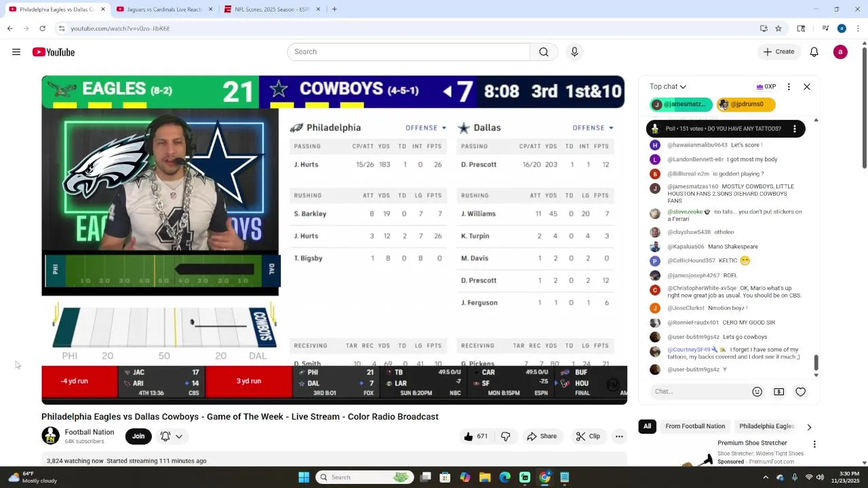Open pinned @jamesmatz chat chip
The height and width of the screenshot is (488, 868).
pos(681,104)
